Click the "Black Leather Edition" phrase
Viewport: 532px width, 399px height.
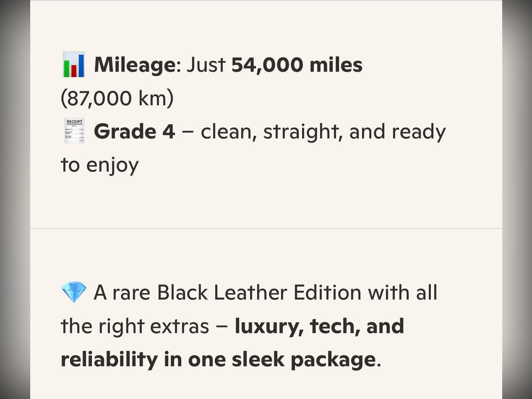click(259, 292)
